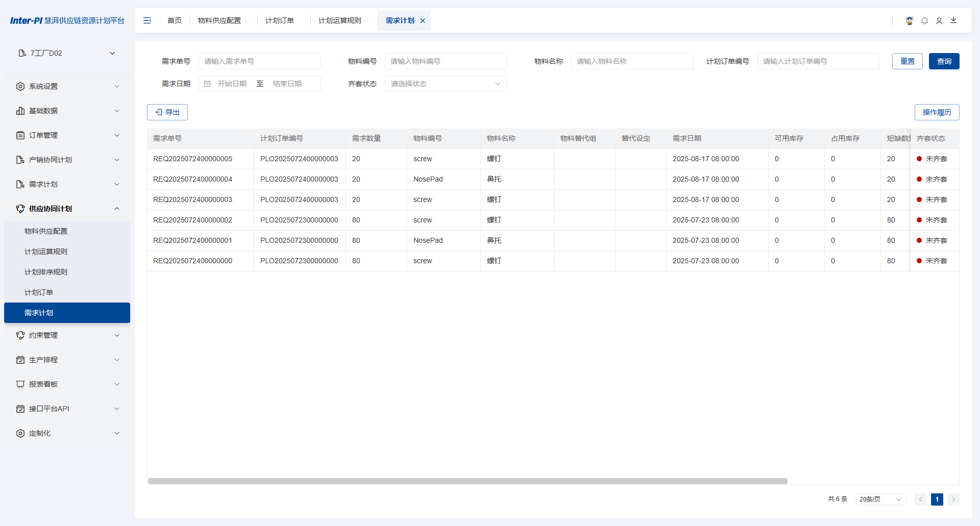The height and width of the screenshot is (526, 980).
Task: Click the 基础数据 chart icon in sidebar
Action: pos(20,111)
